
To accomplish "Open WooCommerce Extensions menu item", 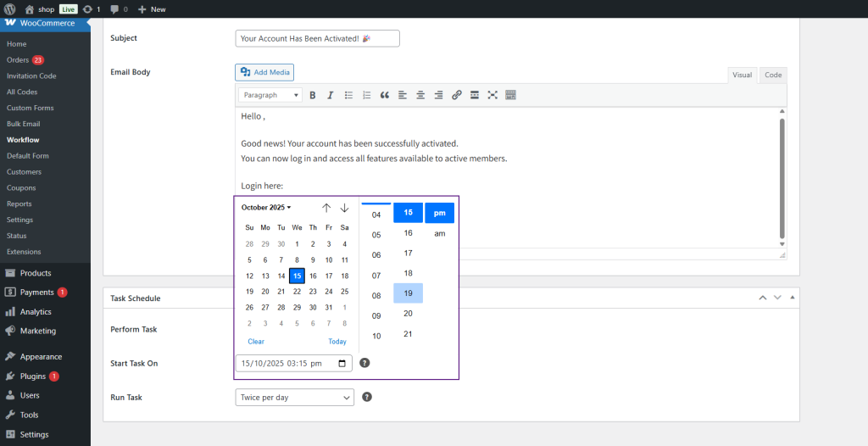I will (24, 252).
